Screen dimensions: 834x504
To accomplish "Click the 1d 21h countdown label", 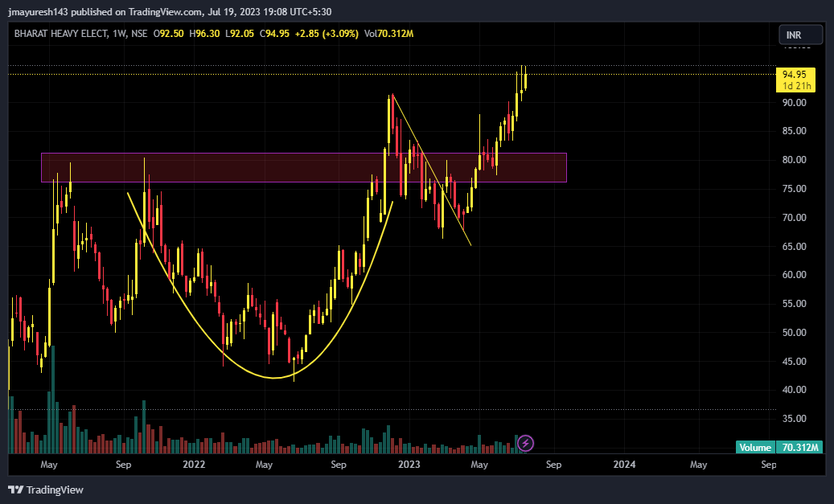I will pyautogui.click(x=797, y=85).
